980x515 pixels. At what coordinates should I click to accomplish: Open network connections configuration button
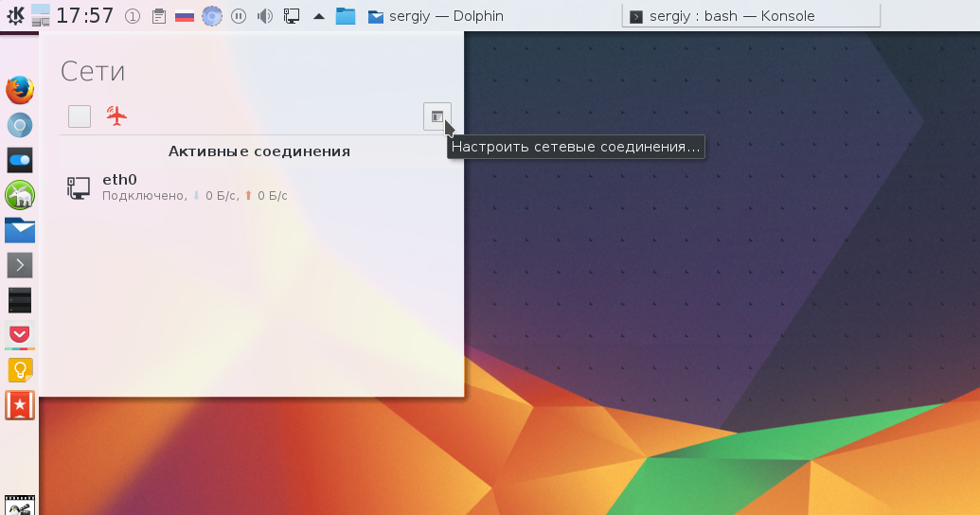coord(437,116)
